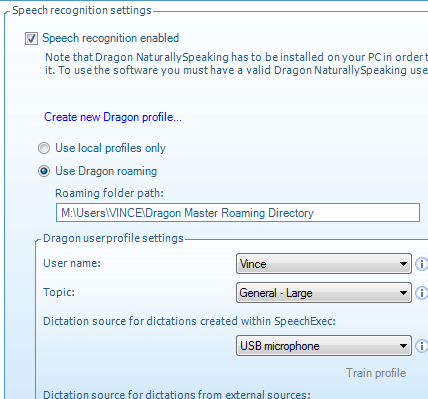428x399 pixels.
Task: Expand the Topic dropdown General - Large
Action: 324,293
